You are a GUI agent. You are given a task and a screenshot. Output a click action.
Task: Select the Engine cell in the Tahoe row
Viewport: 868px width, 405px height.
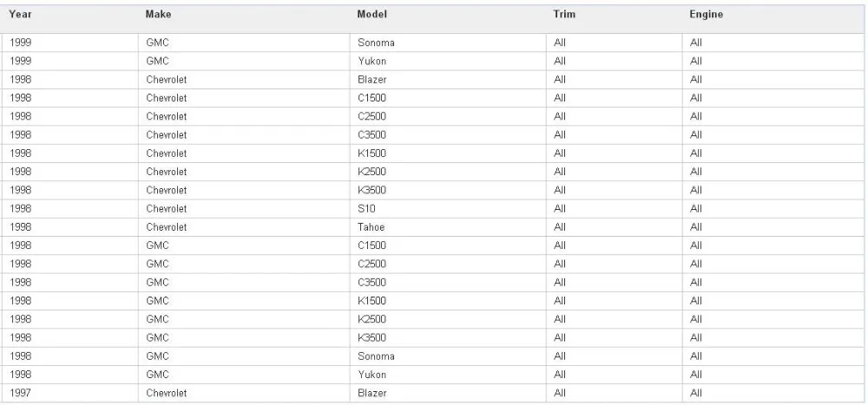[696, 227]
